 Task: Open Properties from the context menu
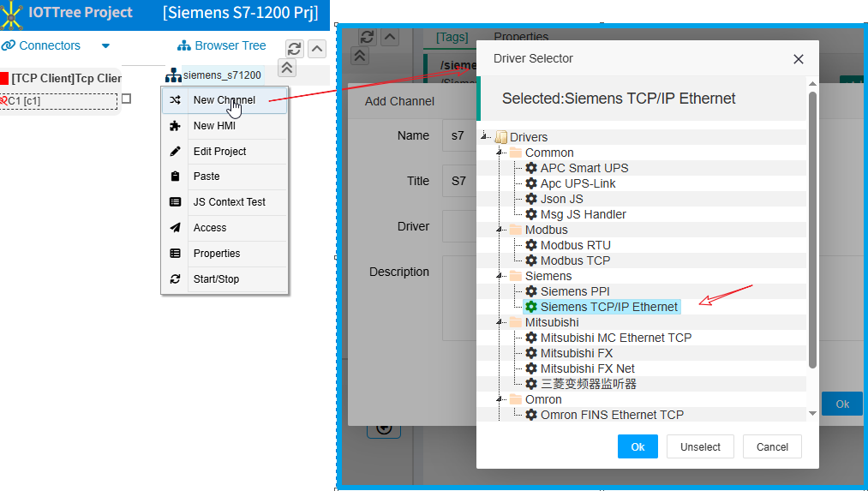224,254
